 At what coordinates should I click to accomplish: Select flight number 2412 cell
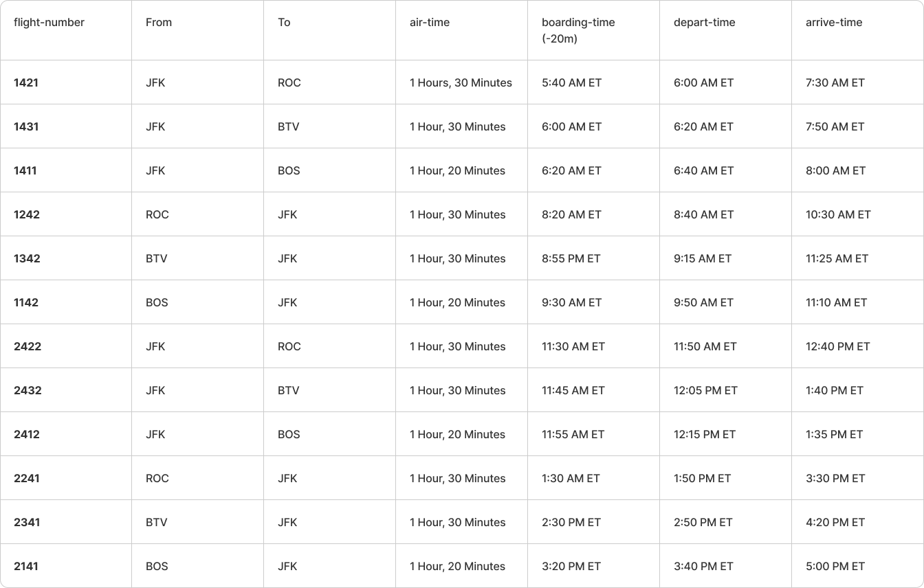(x=27, y=435)
